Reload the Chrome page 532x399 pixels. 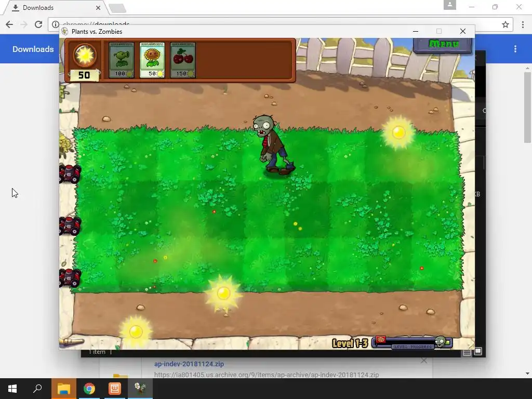(x=38, y=24)
